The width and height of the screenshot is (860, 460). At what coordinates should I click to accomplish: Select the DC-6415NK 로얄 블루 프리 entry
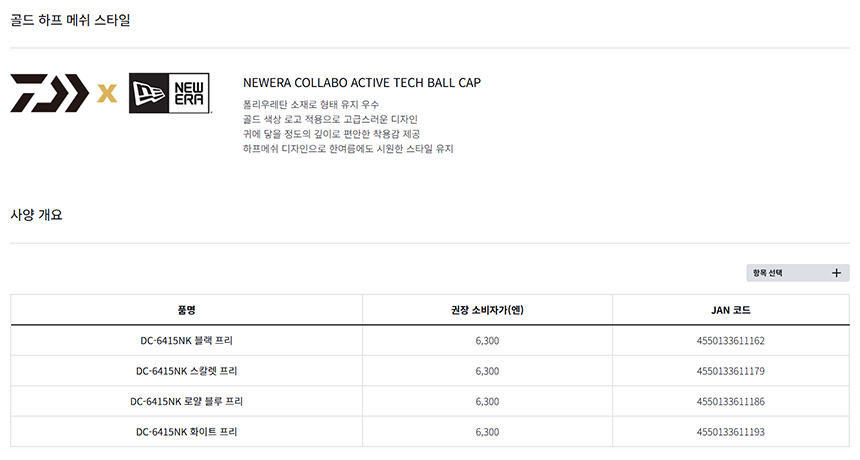click(x=186, y=401)
